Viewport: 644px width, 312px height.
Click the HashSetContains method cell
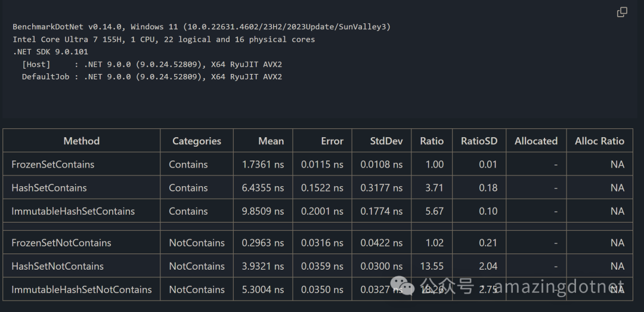coord(49,187)
